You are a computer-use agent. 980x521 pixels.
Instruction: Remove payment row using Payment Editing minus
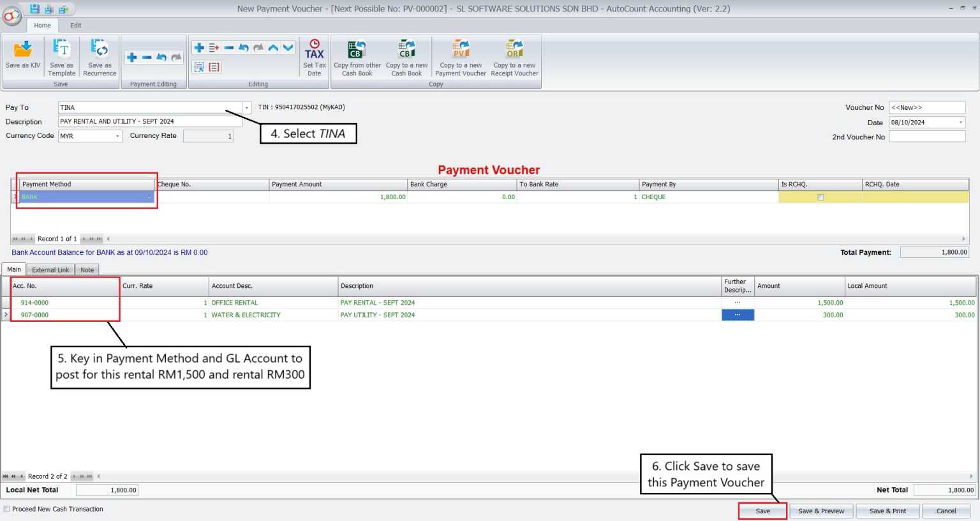click(x=147, y=57)
